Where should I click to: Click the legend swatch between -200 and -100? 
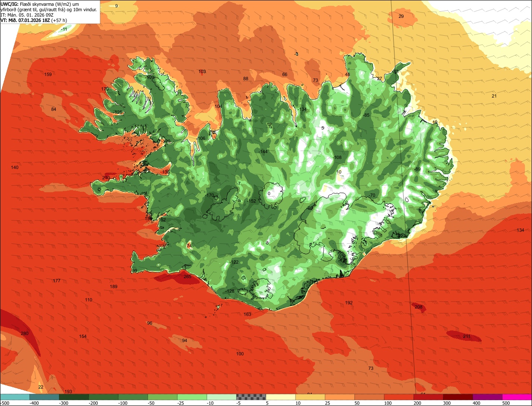[103, 397]
